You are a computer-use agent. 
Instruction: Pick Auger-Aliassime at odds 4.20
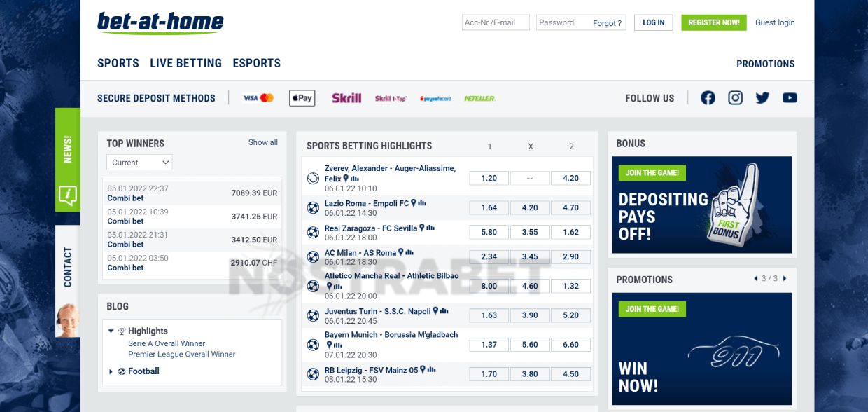coord(571,179)
